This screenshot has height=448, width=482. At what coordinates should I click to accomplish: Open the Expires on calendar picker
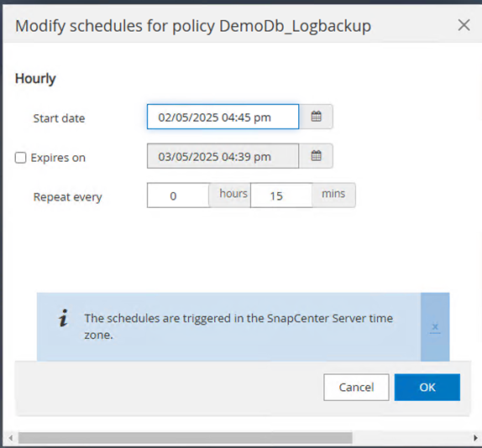[x=316, y=156]
